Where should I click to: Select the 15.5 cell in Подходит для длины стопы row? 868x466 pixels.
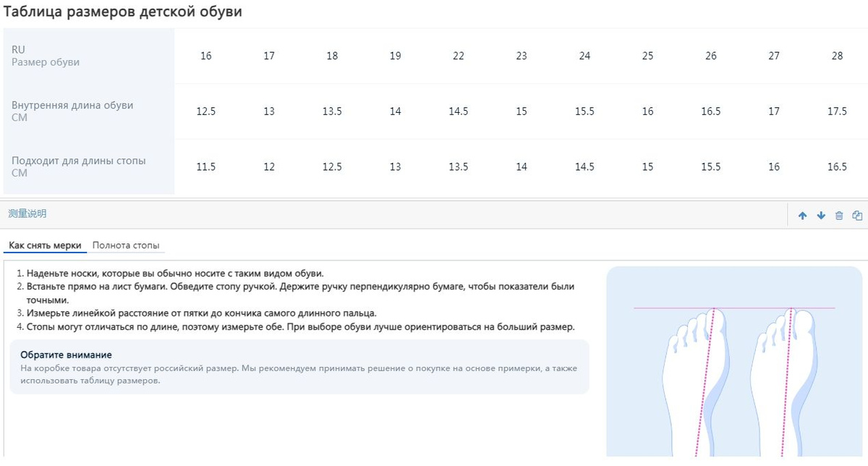click(x=711, y=166)
